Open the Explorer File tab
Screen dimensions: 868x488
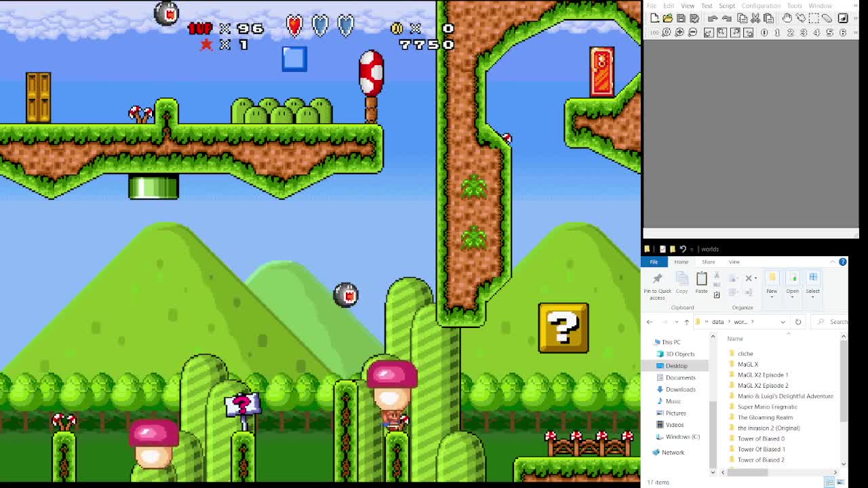(x=654, y=262)
